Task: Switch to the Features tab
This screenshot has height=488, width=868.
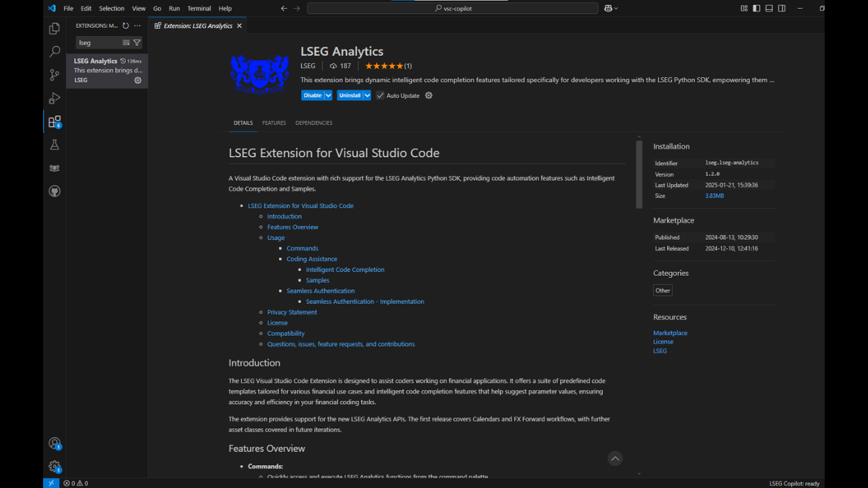Action: (x=274, y=123)
